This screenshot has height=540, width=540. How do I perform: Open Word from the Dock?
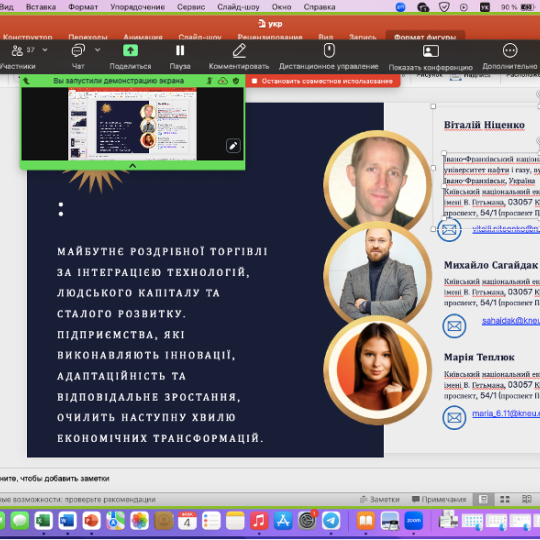[x=67, y=520]
